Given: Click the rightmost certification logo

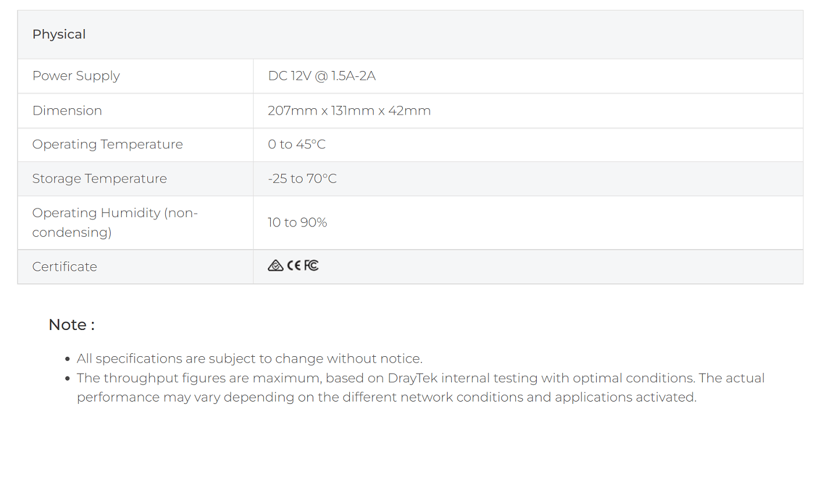Looking at the screenshot, I should pos(311,265).
